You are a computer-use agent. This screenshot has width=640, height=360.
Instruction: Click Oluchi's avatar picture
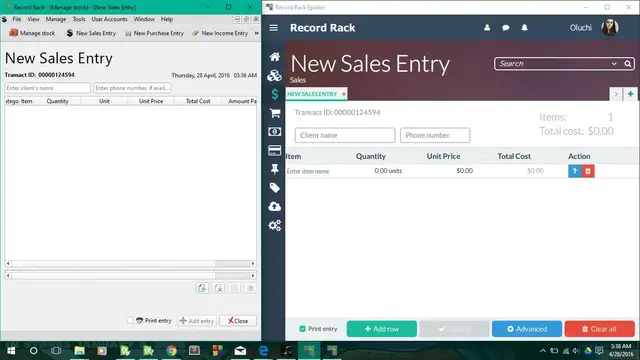click(610, 27)
